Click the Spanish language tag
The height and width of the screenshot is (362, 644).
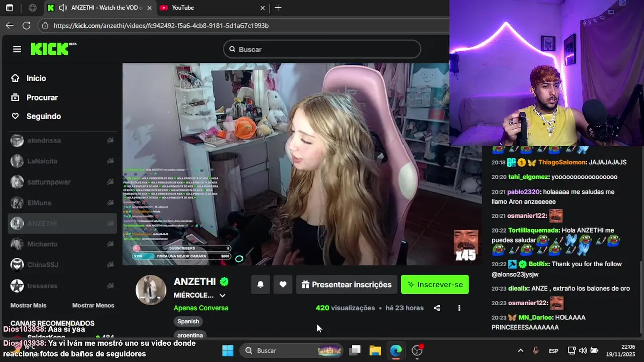(x=188, y=321)
